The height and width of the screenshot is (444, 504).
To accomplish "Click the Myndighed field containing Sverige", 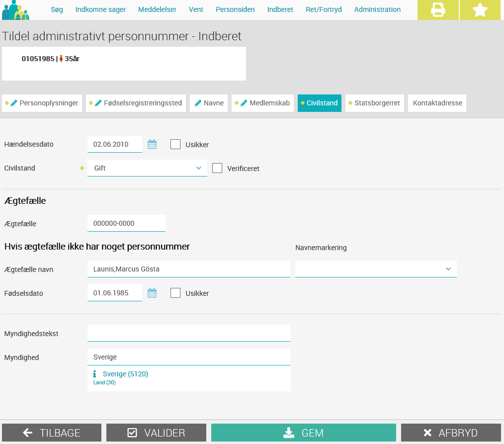I will [189, 357].
